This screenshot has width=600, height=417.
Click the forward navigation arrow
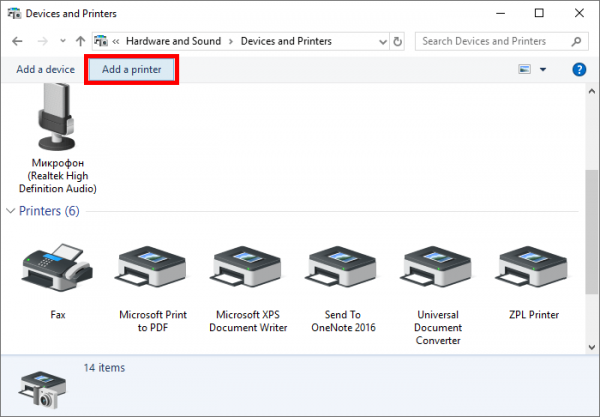(x=42, y=41)
